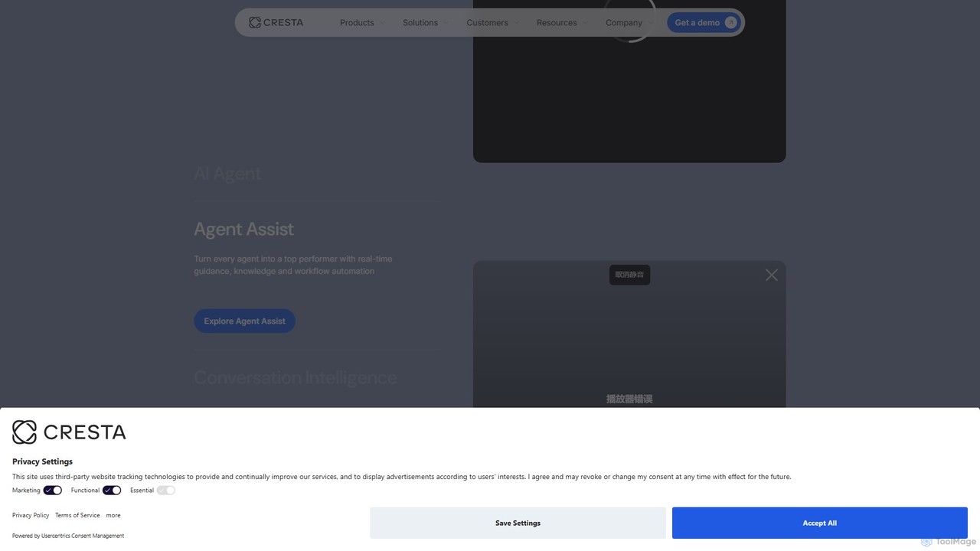
Task: Toggle the Functional consent switch
Action: click(x=112, y=491)
